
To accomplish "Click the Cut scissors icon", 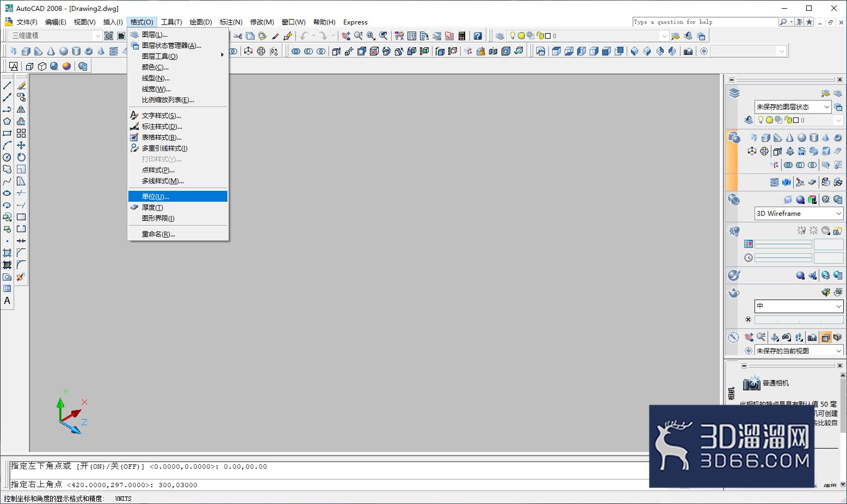I will 238,36.
